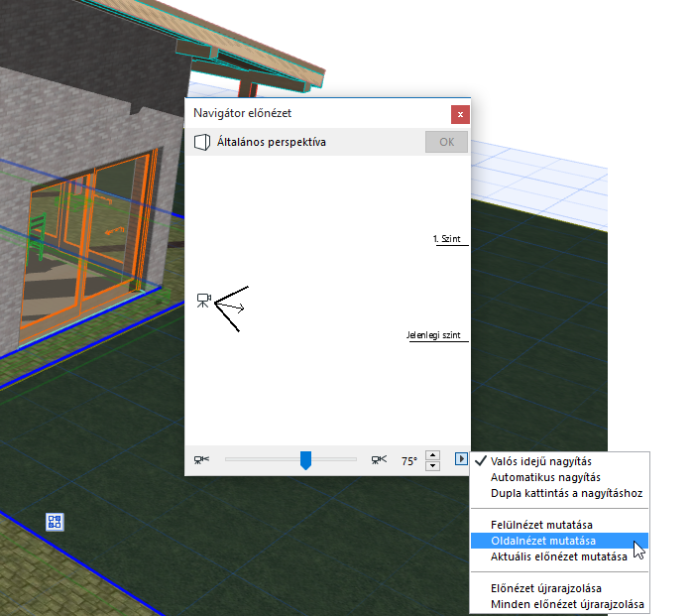Click the arrow button that opens the preview options menu
Viewport: 694px width, 616px height.
461,459
